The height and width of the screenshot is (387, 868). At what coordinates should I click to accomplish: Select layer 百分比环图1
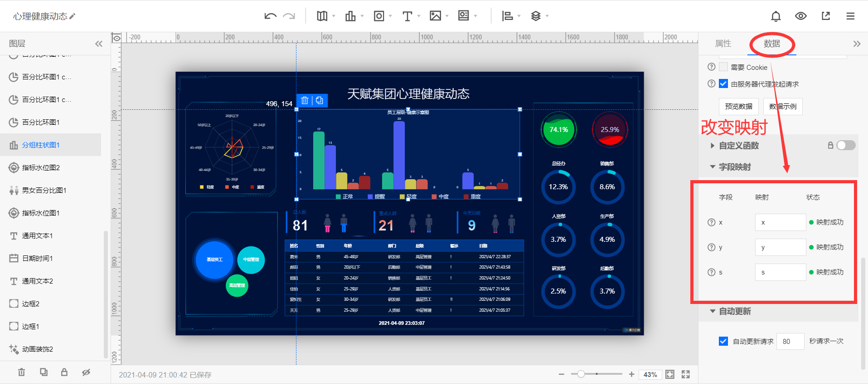(50, 122)
